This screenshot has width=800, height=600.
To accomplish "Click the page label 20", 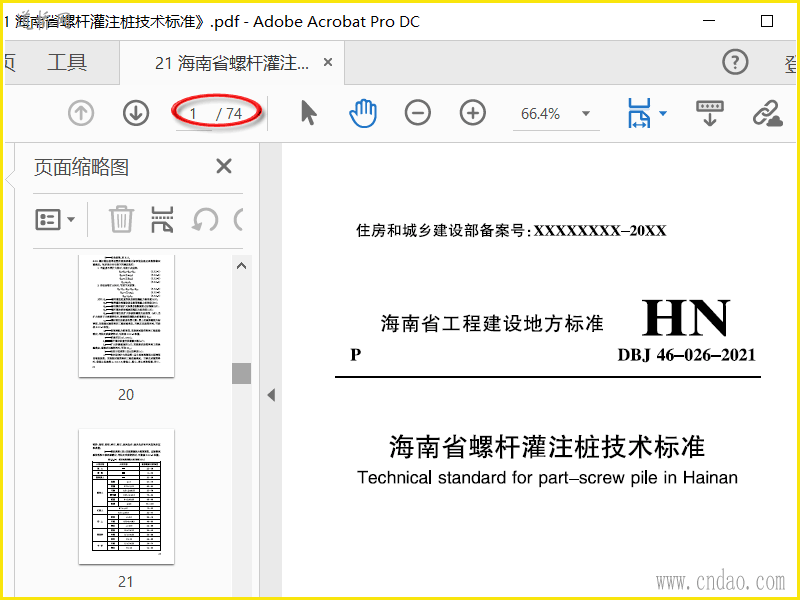I will [x=126, y=395].
